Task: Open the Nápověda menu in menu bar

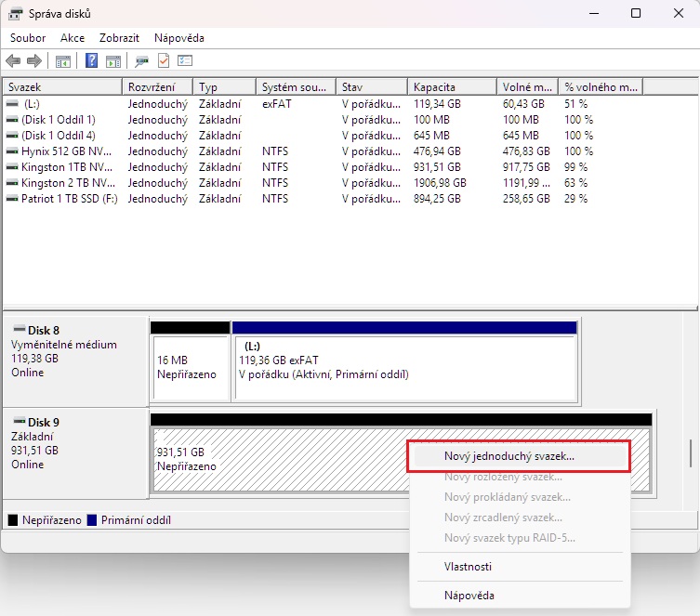Action: (179, 38)
